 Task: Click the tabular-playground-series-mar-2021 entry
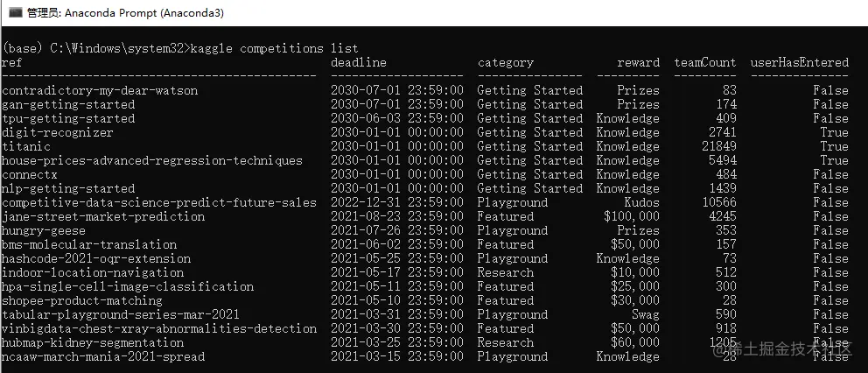[x=121, y=314]
